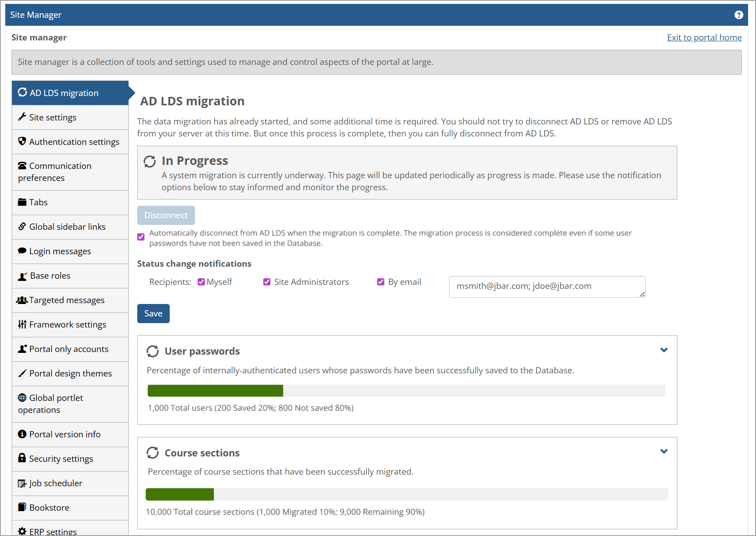Click the Site settings wrench icon
Image resolution: width=756 pixels, height=536 pixels.
coord(22,116)
